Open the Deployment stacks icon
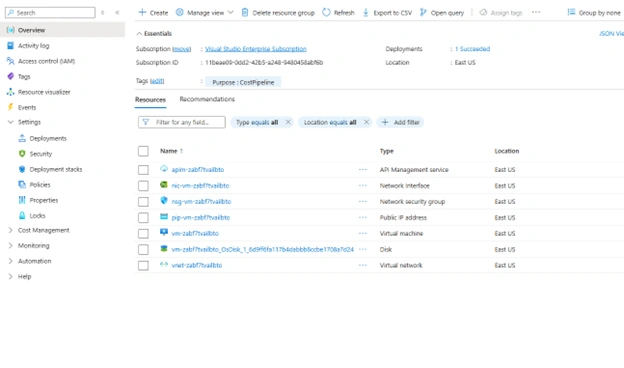This screenshot has width=624, height=368. [x=22, y=169]
